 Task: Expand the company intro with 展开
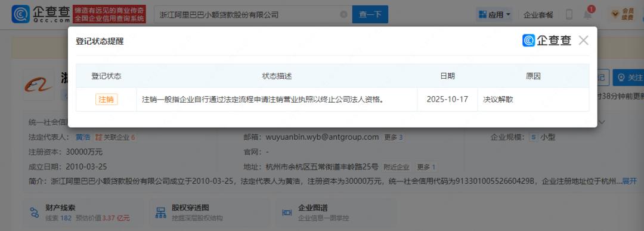pos(630,181)
